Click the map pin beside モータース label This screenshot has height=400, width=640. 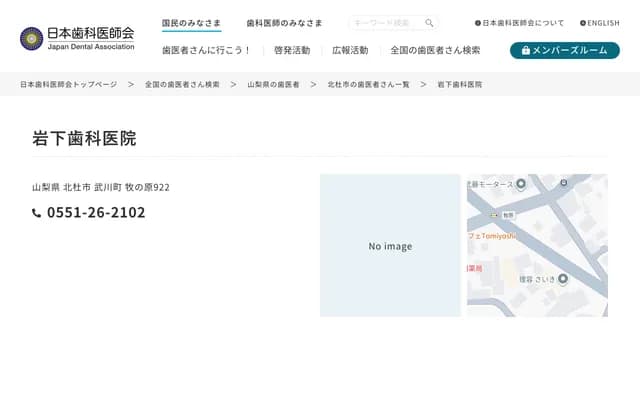coord(521,184)
